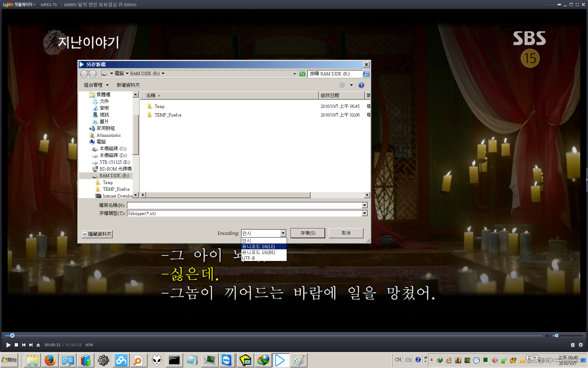Click the Stop playback button
The width and height of the screenshot is (588, 368).
(16, 345)
